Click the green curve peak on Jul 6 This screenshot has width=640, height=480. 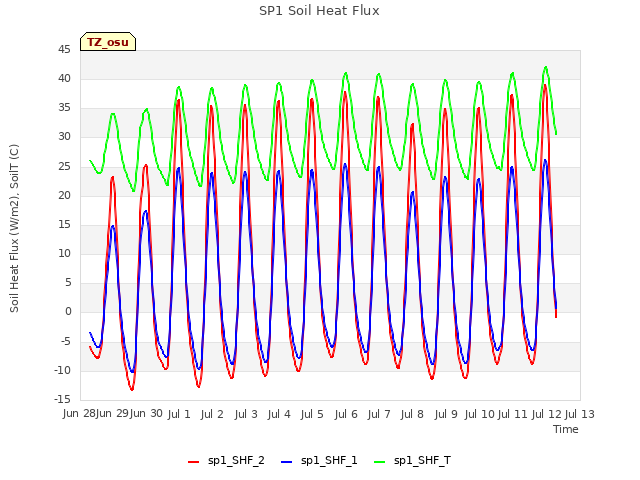(346, 73)
